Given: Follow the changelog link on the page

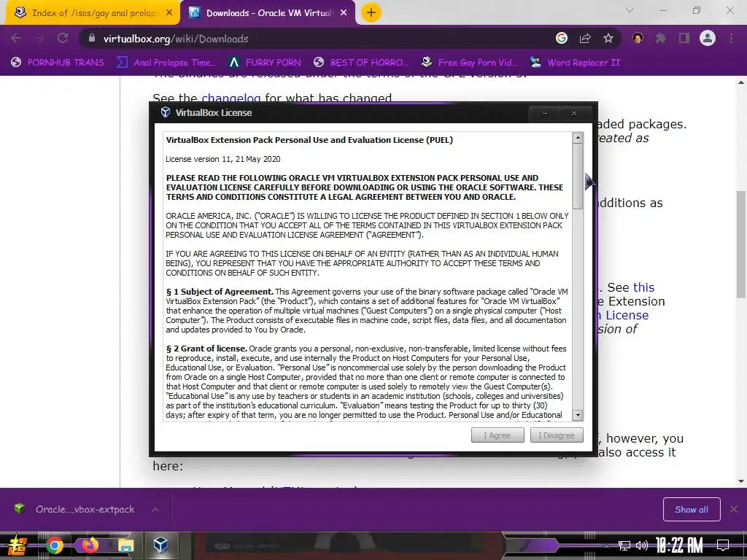Looking at the screenshot, I should 231,98.
